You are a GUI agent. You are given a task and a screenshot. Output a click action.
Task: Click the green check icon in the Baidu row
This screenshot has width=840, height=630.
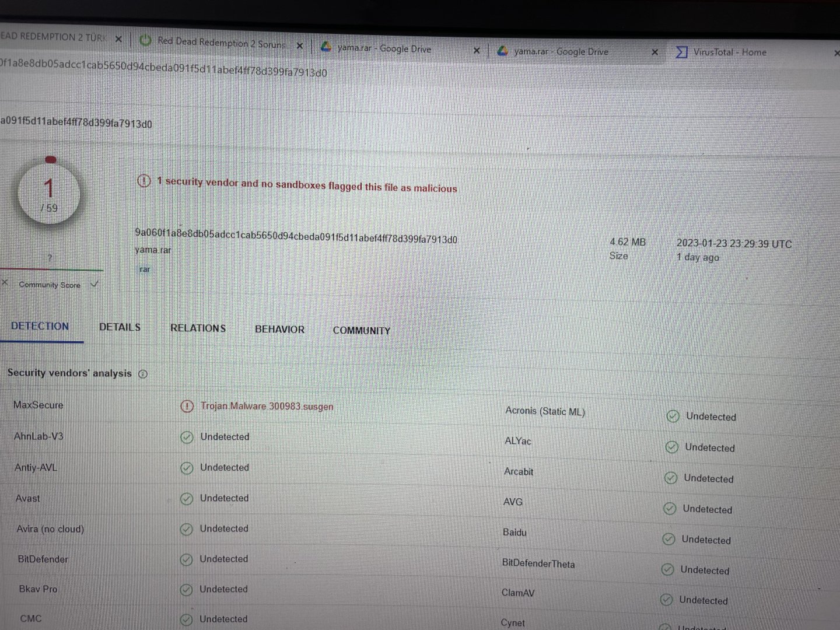point(668,539)
